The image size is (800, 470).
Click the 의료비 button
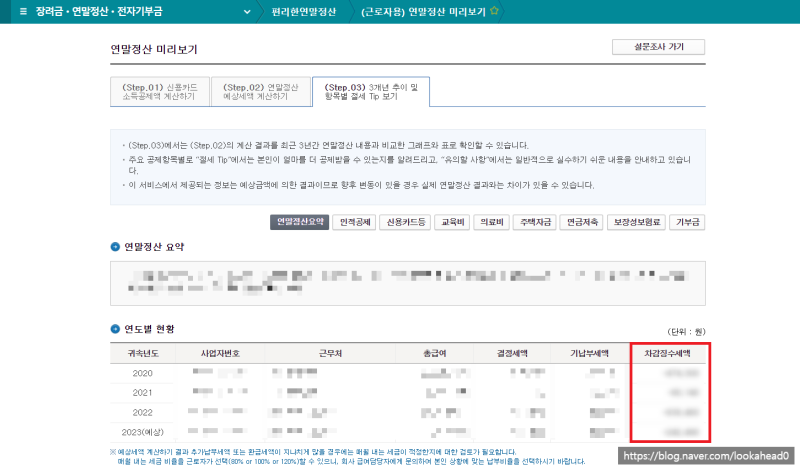click(x=492, y=222)
